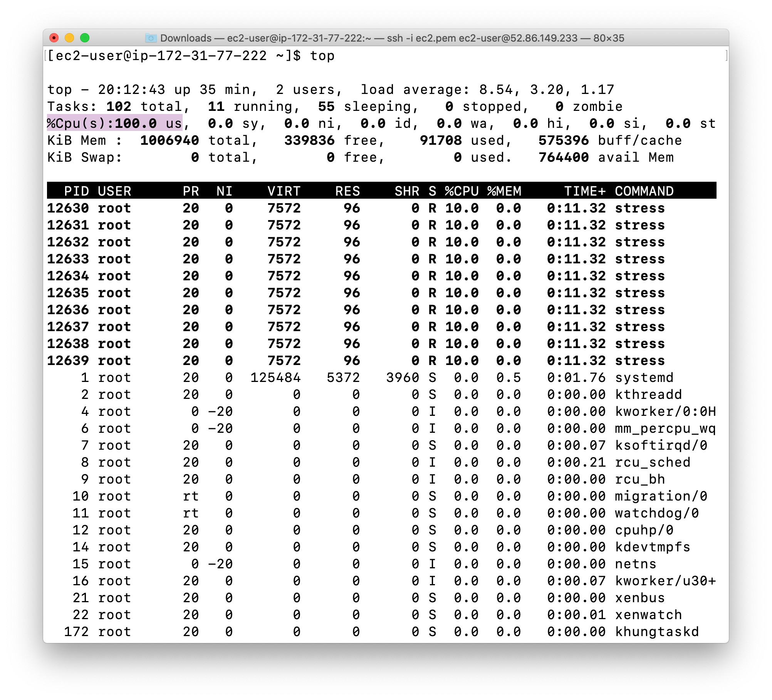Click the COMMAND column header

pos(644,191)
